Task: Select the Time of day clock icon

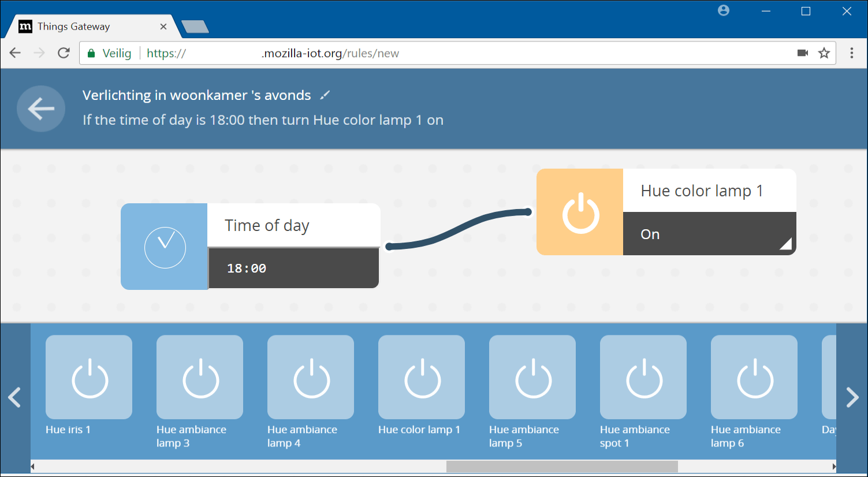Action: pyautogui.click(x=165, y=247)
